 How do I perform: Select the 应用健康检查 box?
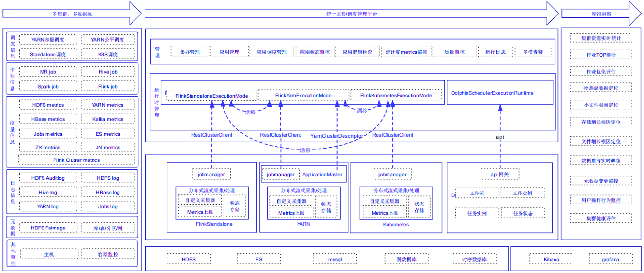[x=358, y=52]
